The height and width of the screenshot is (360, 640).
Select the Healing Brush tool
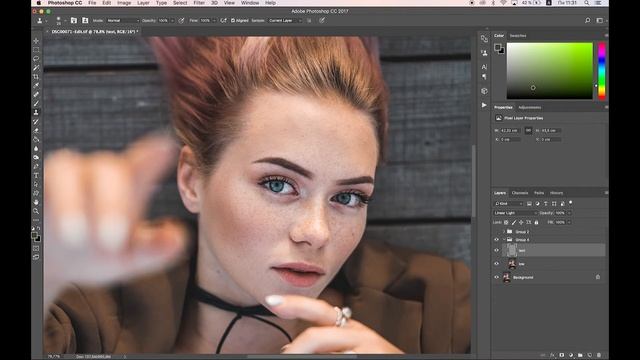(x=36, y=94)
